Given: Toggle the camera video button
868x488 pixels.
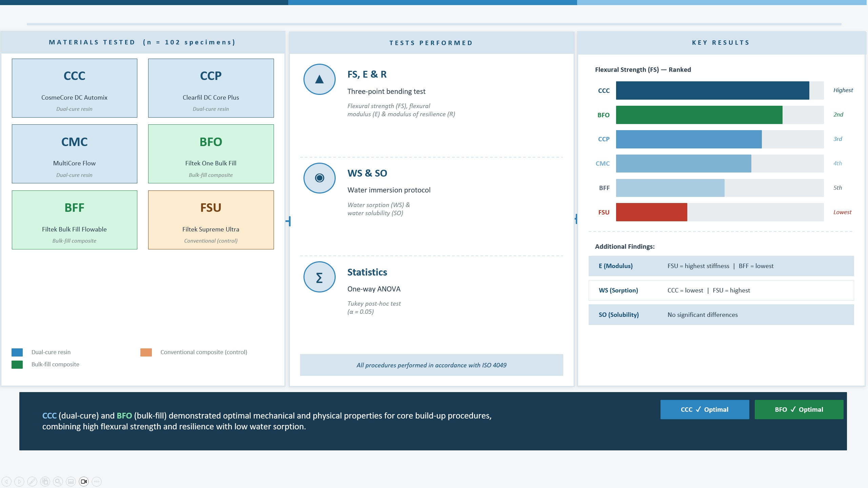Looking at the screenshot, I should pyautogui.click(x=84, y=481).
